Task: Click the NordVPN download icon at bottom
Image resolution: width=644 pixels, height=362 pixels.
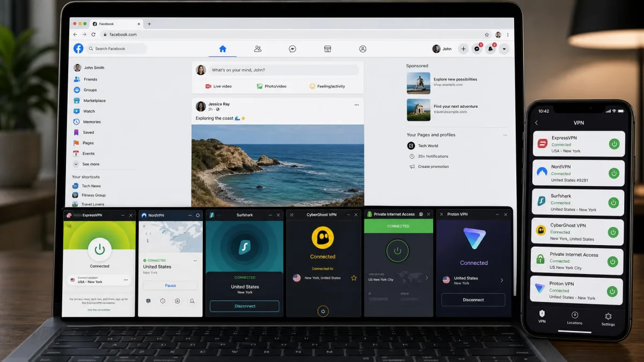Action: click(177, 301)
